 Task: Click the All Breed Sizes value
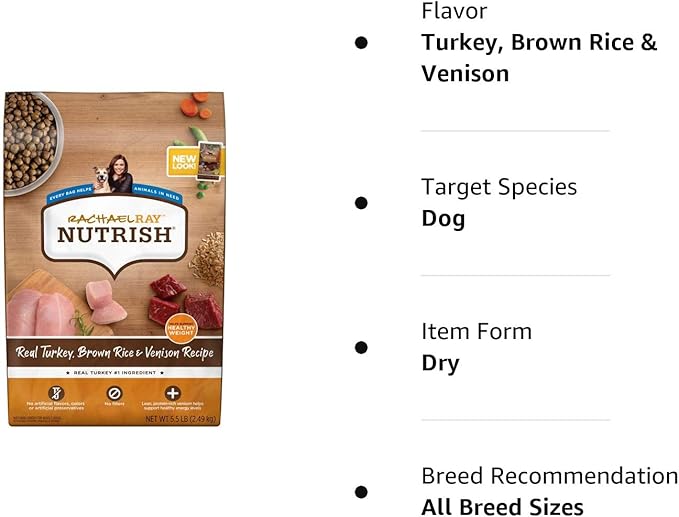(x=502, y=507)
